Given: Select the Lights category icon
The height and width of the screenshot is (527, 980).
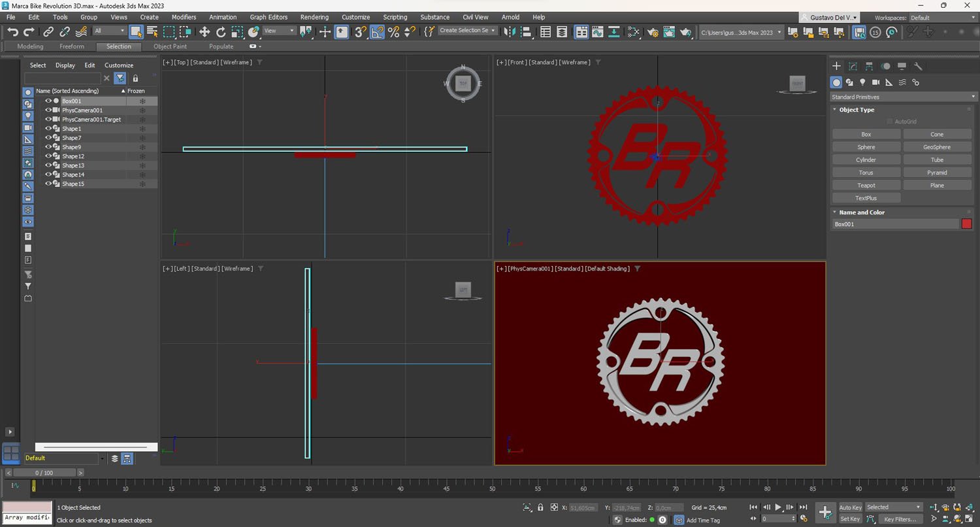Looking at the screenshot, I should (x=862, y=82).
